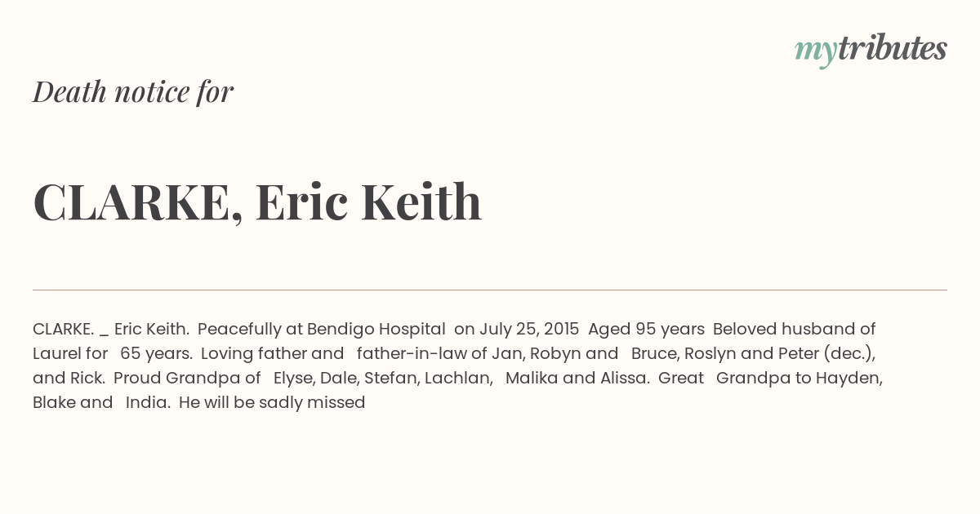Click 'Beloved husband of' phrase

(x=794, y=329)
